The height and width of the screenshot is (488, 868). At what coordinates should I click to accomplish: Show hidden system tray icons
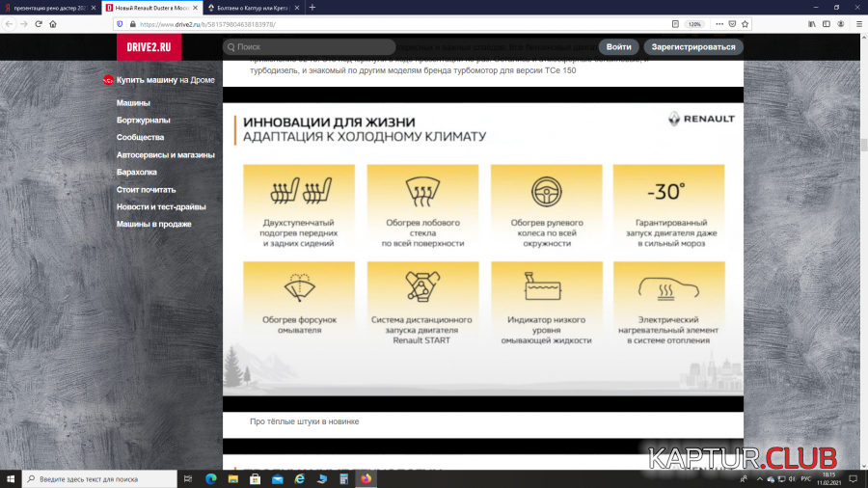coord(760,479)
